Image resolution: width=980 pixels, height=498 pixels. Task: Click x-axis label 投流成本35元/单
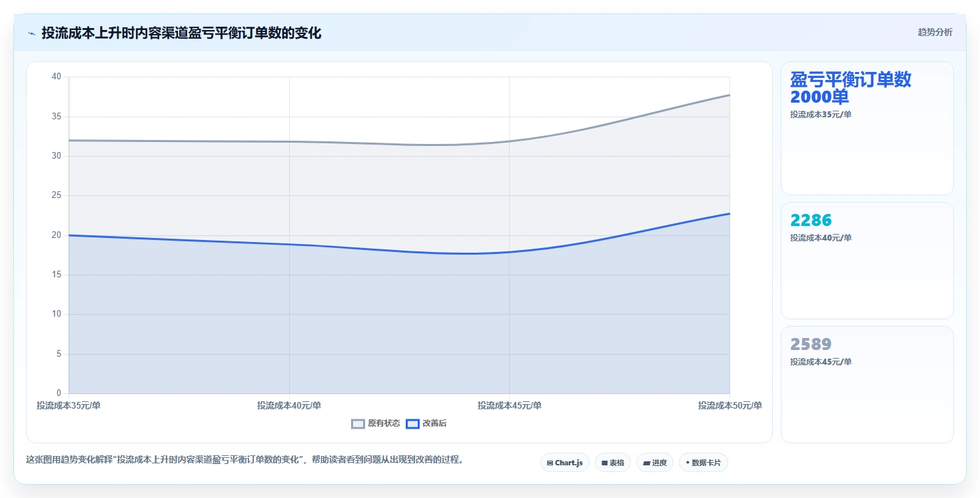pyautogui.click(x=69, y=405)
